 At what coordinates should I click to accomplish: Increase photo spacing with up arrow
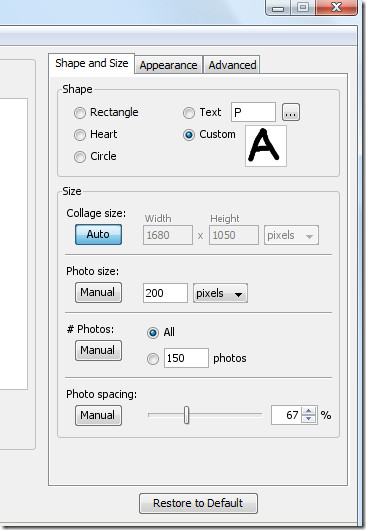(x=308, y=411)
